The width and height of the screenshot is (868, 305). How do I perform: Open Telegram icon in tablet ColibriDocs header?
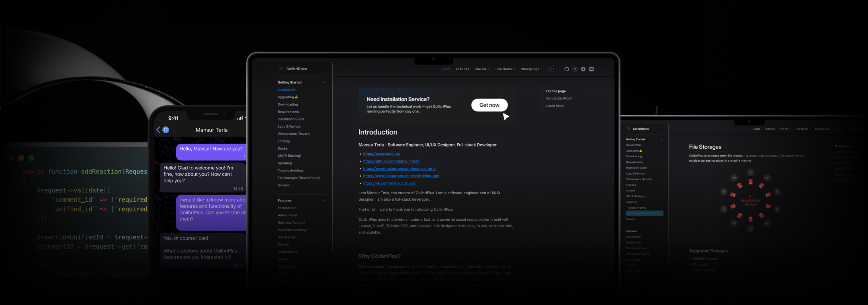(583, 69)
